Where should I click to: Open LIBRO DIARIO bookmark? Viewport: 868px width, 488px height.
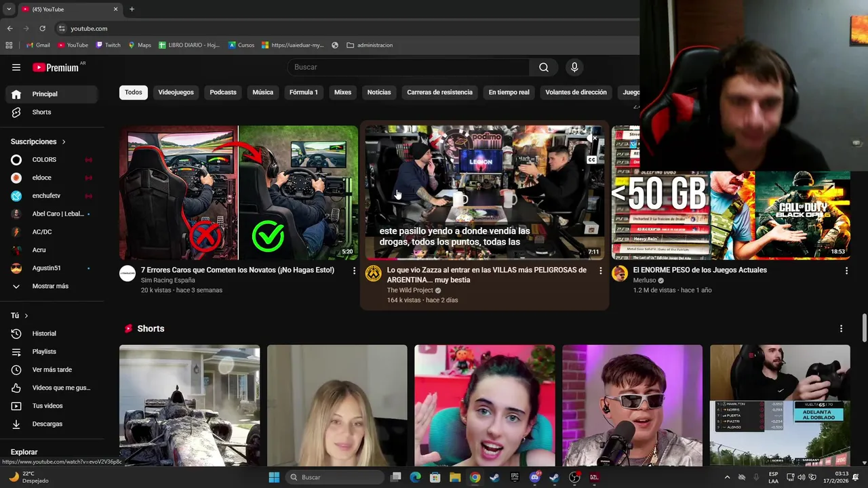(189, 45)
